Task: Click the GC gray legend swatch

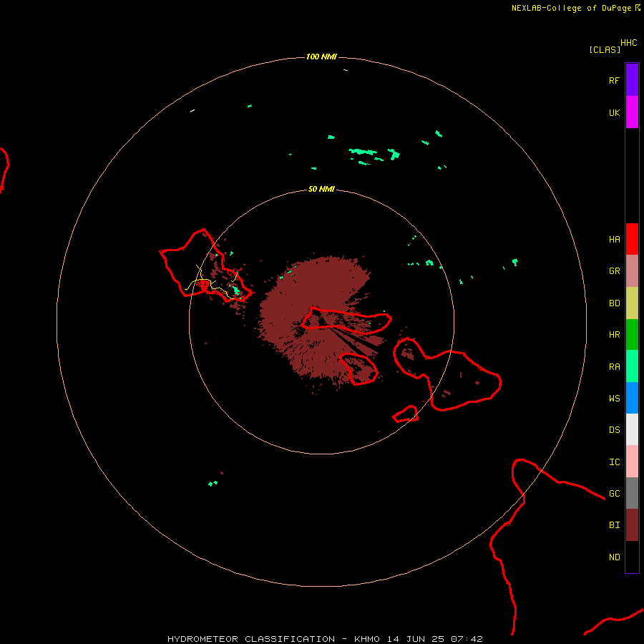Action: tap(632, 493)
